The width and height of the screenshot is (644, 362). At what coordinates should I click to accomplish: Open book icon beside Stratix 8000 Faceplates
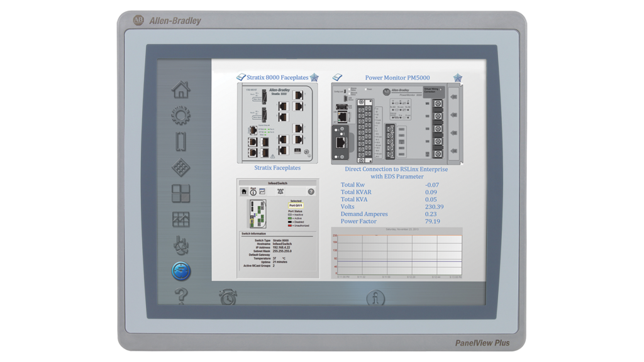click(241, 77)
